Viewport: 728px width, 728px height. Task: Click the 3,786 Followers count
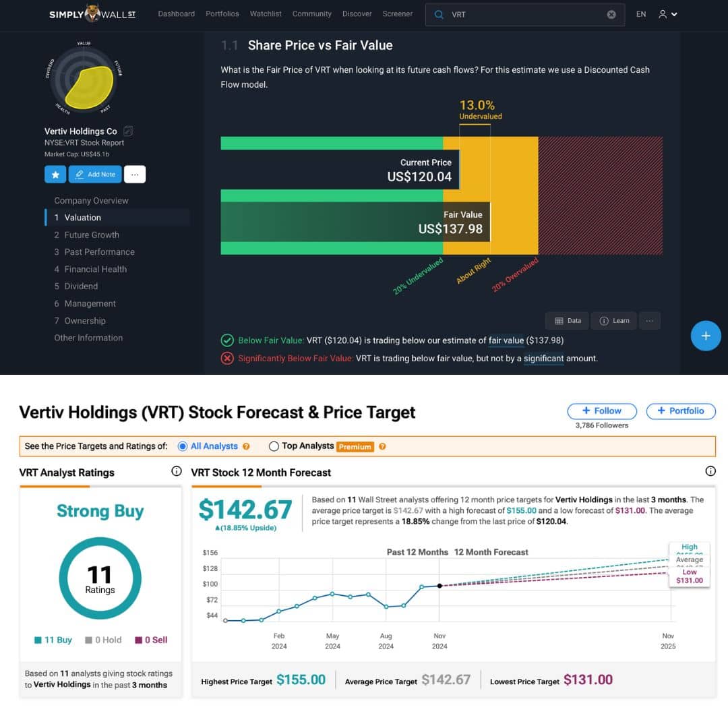click(602, 426)
